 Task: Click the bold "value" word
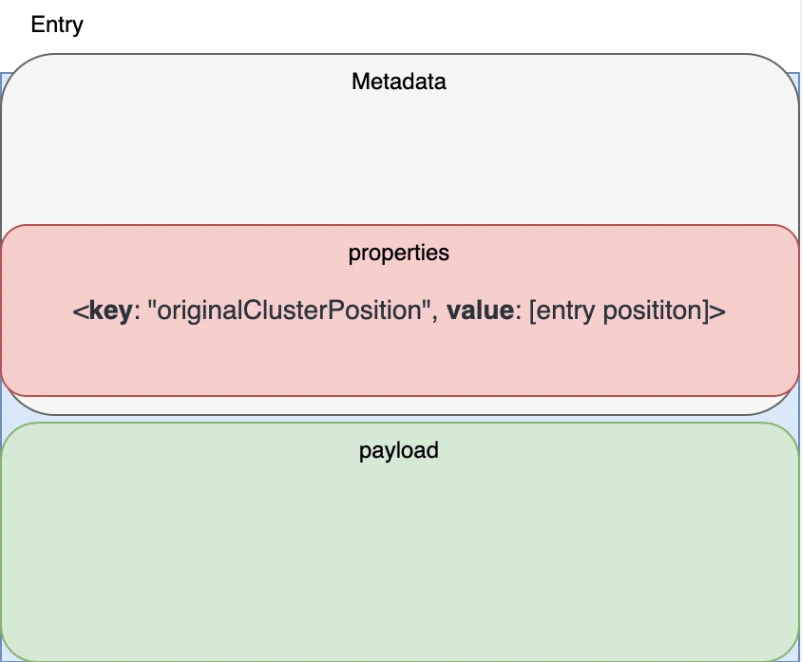482,311
